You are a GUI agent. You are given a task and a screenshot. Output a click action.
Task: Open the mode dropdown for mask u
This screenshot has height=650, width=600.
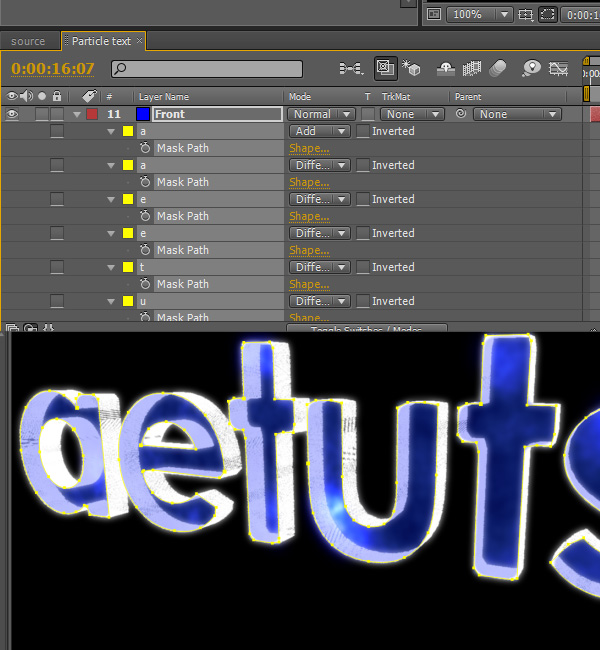320,301
